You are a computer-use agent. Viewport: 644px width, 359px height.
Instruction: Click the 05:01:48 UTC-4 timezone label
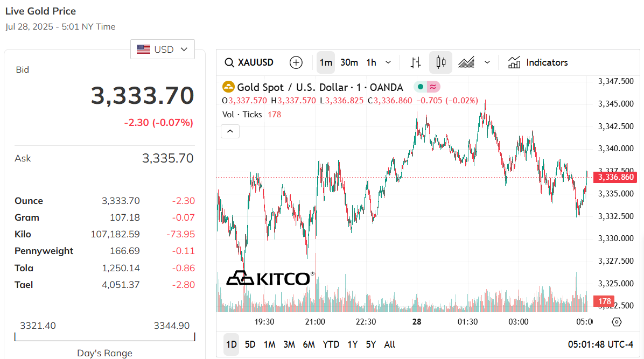point(600,344)
